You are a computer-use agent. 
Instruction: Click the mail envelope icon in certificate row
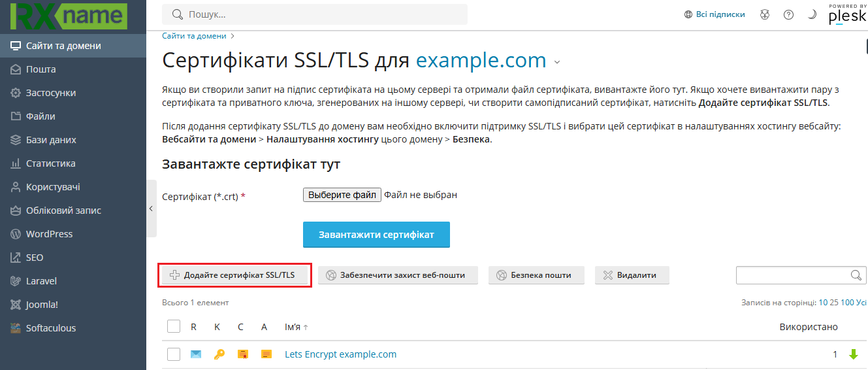click(196, 354)
